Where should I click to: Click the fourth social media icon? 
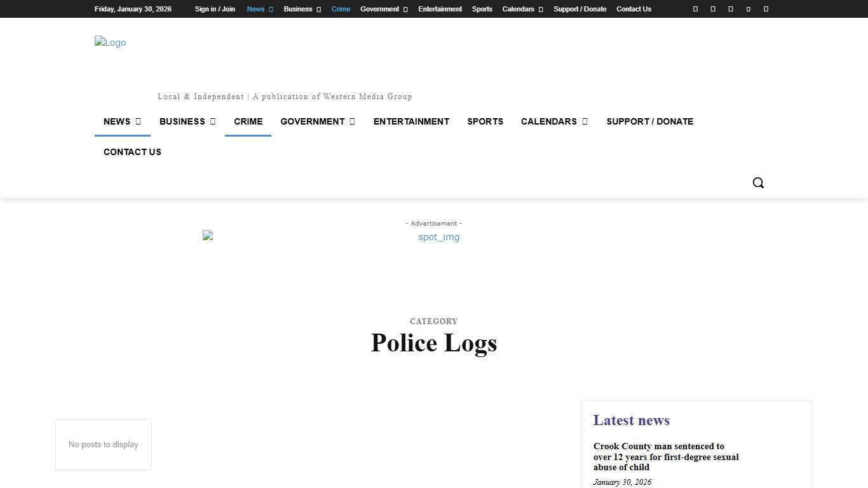tap(748, 9)
